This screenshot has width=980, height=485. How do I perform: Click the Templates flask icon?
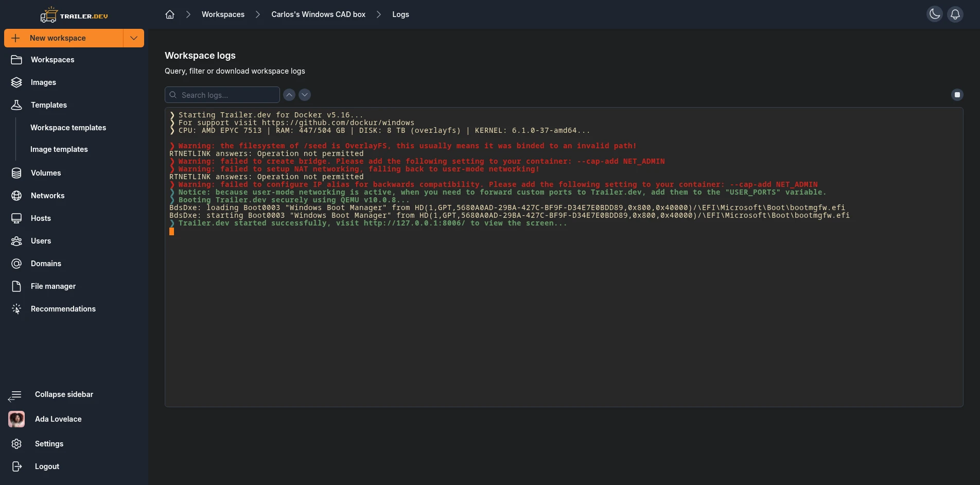16,105
